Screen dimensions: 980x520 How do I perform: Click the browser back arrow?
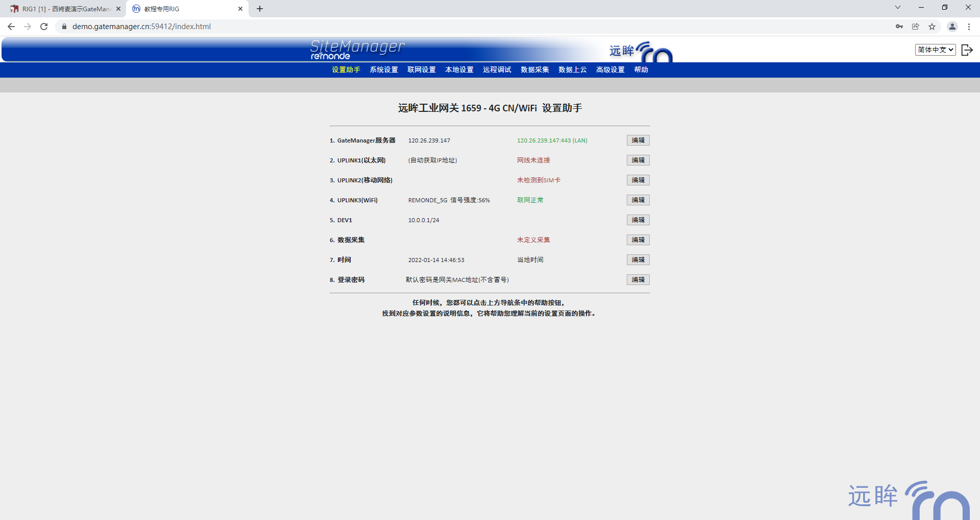(11, 27)
